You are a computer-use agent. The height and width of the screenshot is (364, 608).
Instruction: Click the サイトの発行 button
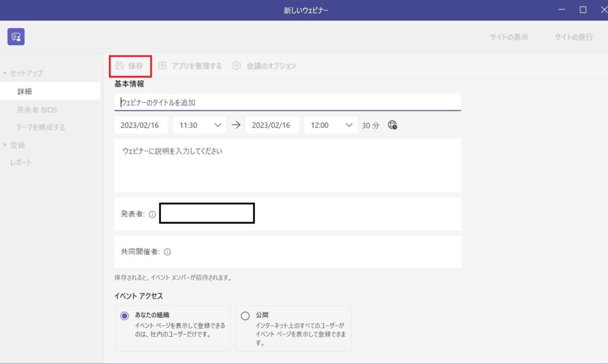[x=574, y=37]
